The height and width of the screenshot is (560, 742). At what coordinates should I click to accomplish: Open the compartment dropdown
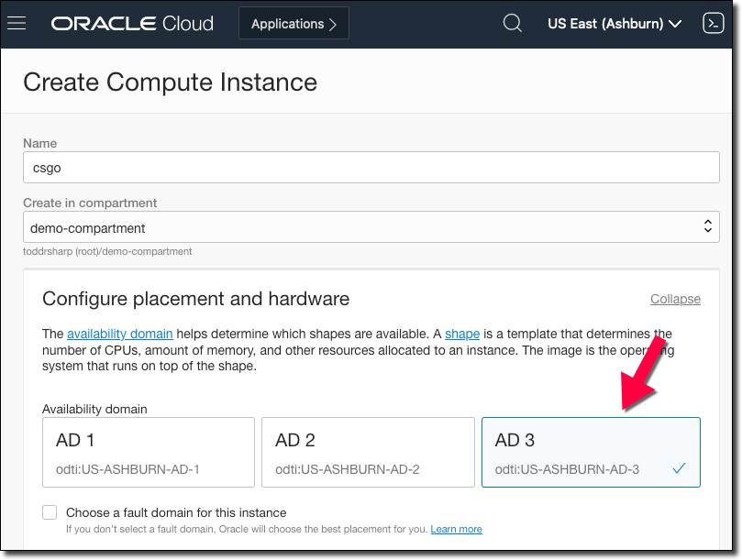pyautogui.click(x=371, y=227)
